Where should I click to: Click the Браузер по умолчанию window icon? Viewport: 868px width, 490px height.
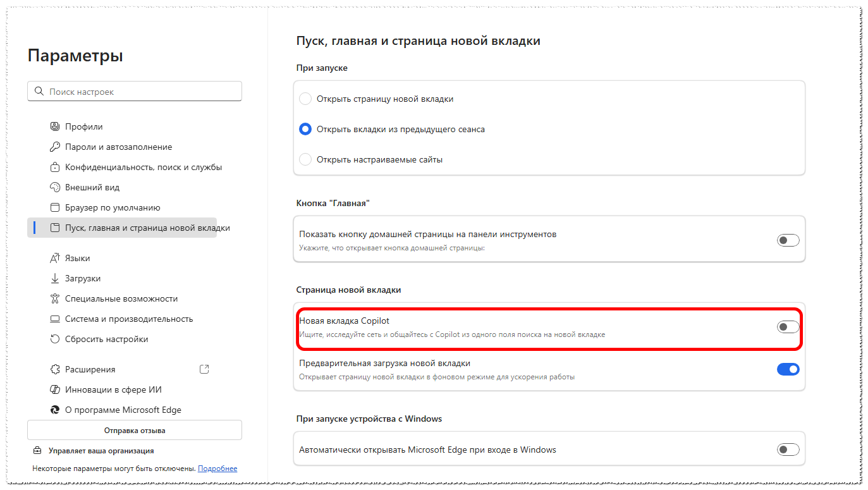click(54, 207)
